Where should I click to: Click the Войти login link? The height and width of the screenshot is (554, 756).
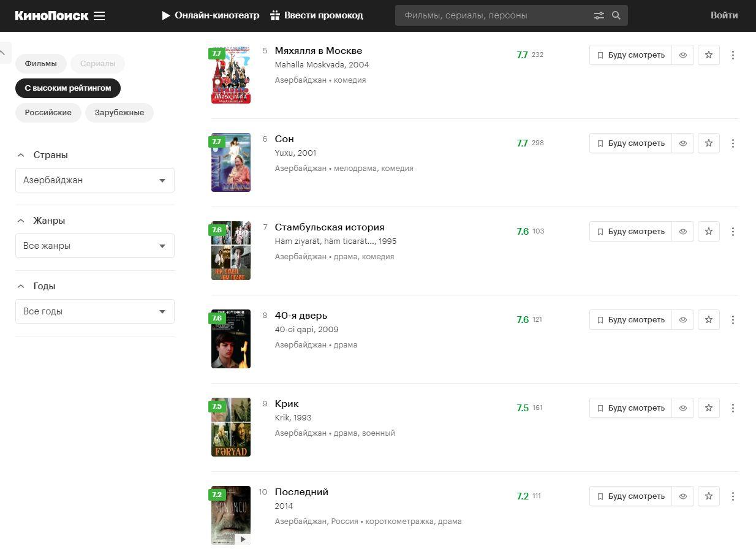(724, 15)
